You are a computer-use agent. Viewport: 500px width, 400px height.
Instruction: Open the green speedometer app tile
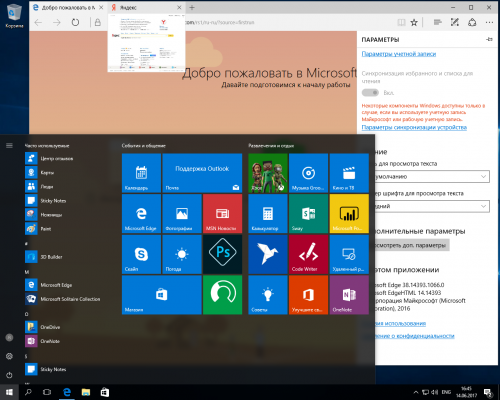click(x=222, y=295)
